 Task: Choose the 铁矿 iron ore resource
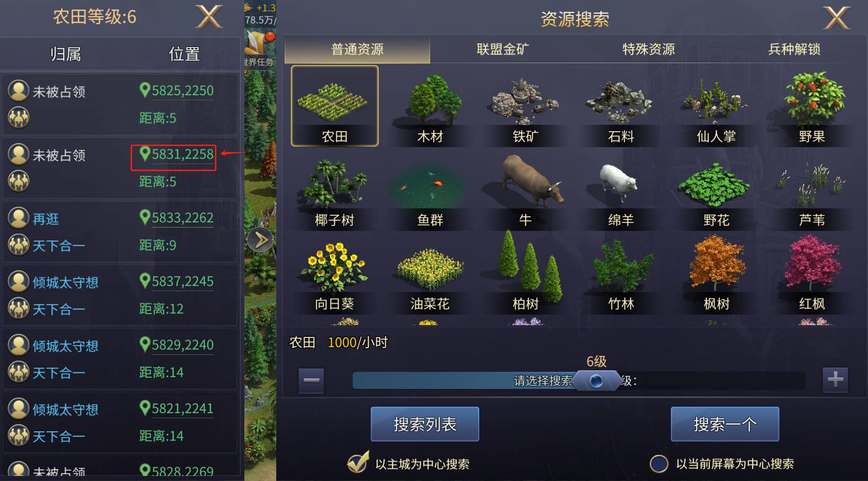pos(525,106)
